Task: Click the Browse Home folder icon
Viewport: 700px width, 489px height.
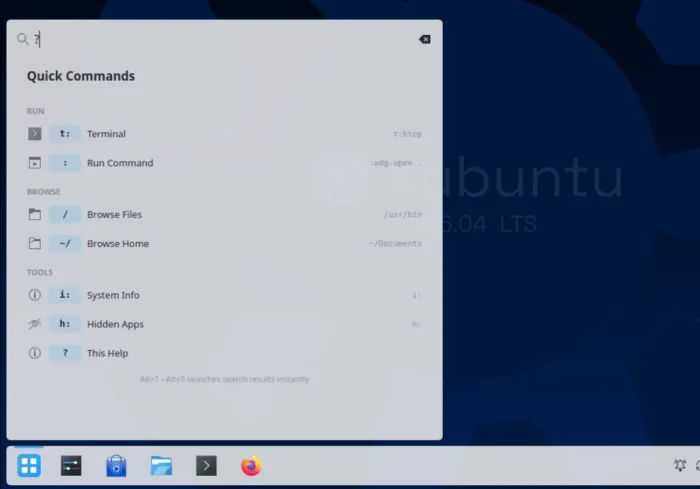Action: click(35, 243)
